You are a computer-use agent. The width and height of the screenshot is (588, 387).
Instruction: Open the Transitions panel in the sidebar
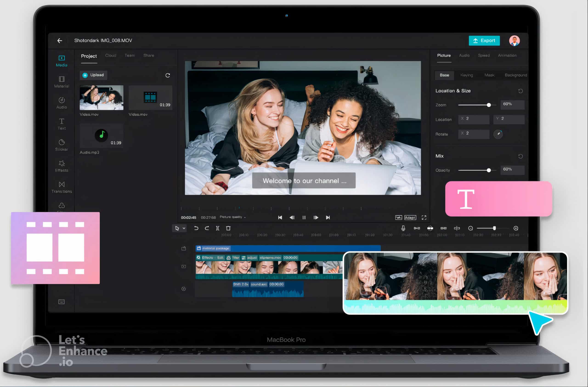[x=62, y=187]
